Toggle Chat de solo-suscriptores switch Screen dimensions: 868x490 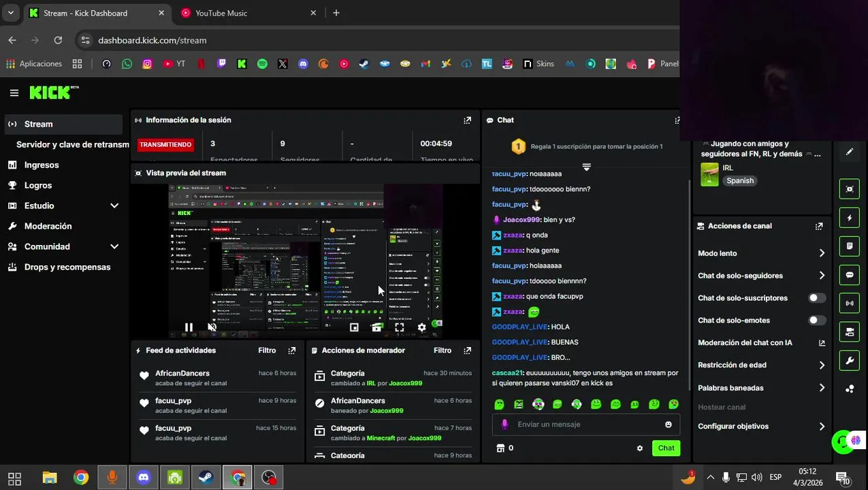click(x=817, y=298)
